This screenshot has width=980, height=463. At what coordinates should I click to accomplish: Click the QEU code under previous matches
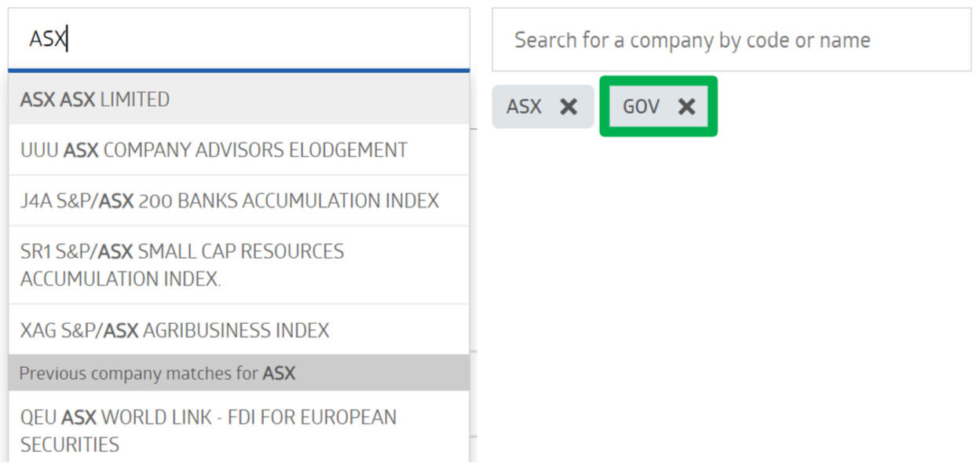click(x=38, y=417)
